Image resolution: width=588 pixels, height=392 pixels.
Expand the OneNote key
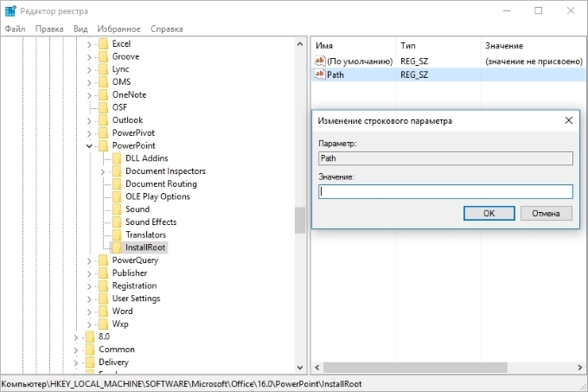click(x=89, y=95)
